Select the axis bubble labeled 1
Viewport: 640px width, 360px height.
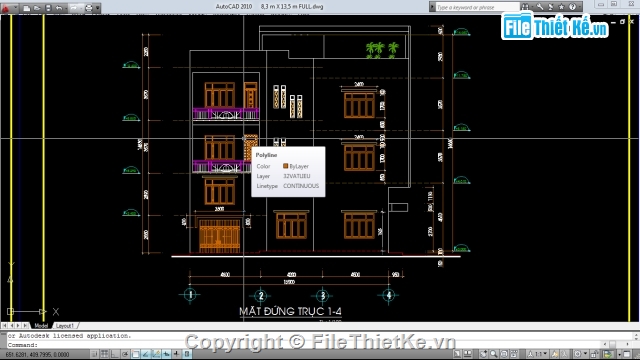[x=190, y=294]
